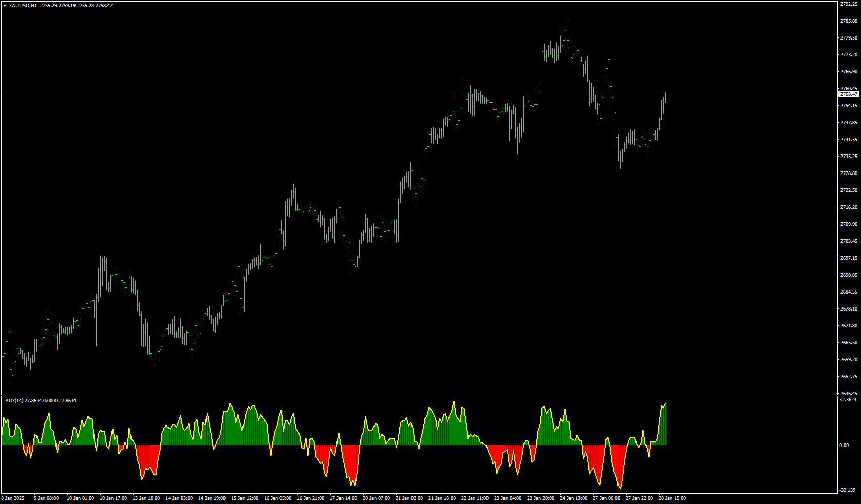Click the 16 Jan 21:00 time label

310,498
